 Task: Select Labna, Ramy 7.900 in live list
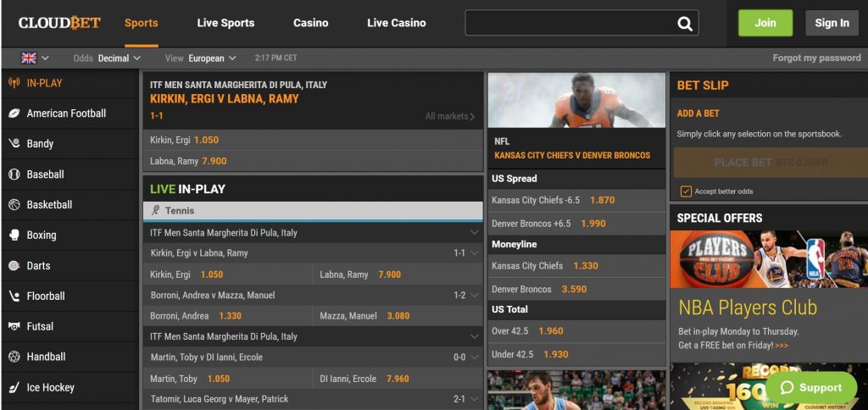(398, 274)
